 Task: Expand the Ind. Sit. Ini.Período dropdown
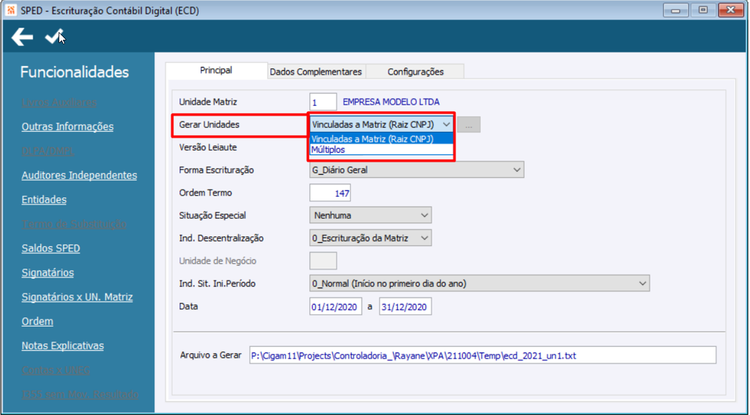click(x=479, y=284)
